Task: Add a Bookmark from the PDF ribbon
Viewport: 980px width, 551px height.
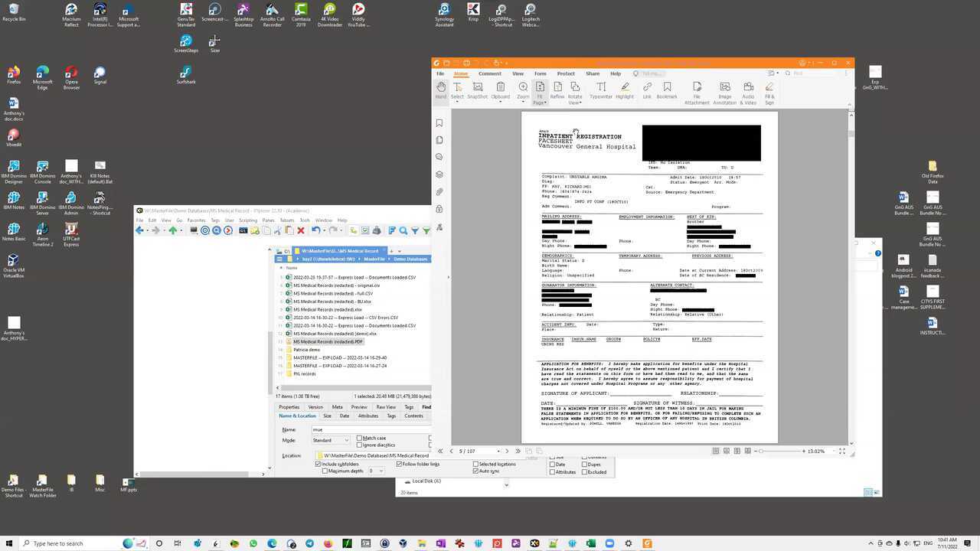Action: pyautogui.click(x=667, y=90)
